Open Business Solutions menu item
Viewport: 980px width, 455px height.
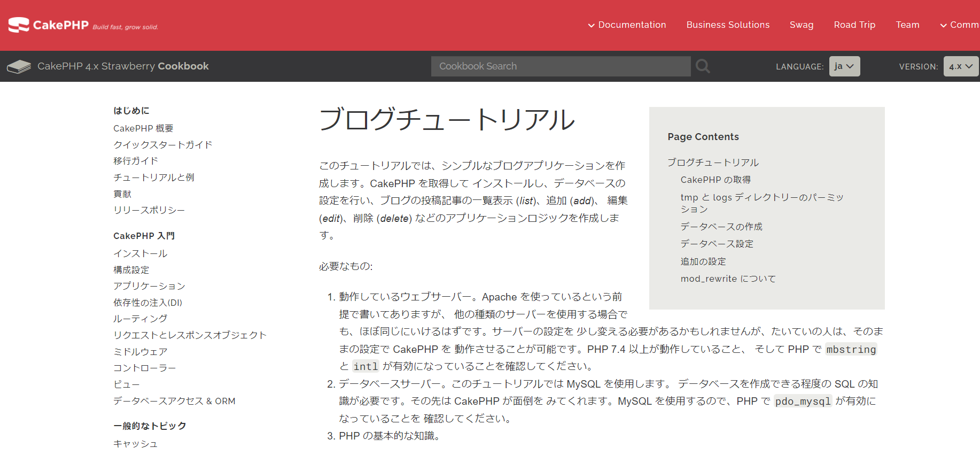728,25
